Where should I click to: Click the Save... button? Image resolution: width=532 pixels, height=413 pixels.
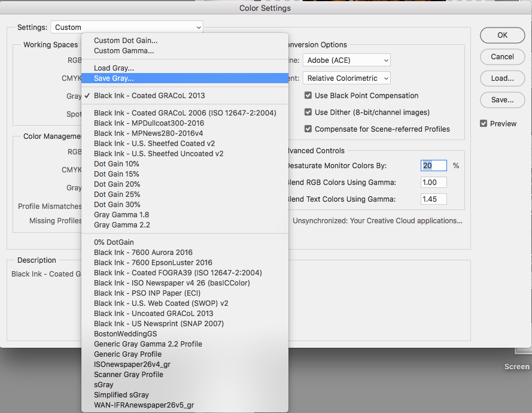[501, 99]
